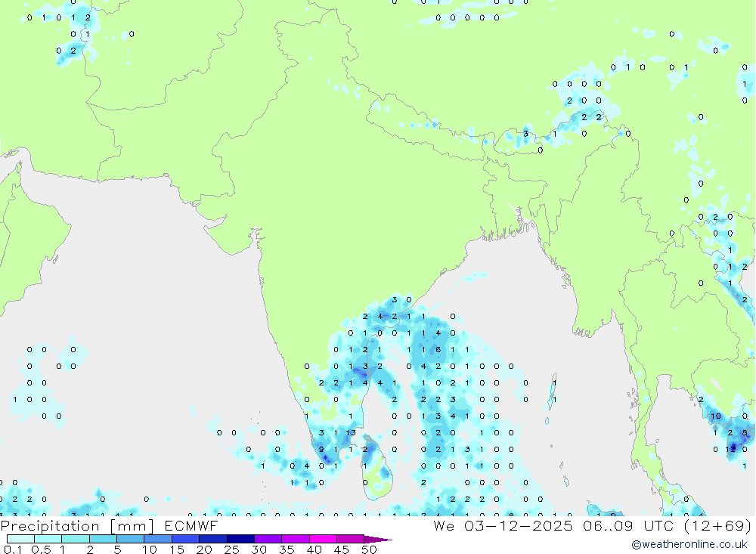The height and width of the screenshot is (554, 756).
Task: Click the '10' rainfall value over southern Vietnam
Action: click(715, 416)
